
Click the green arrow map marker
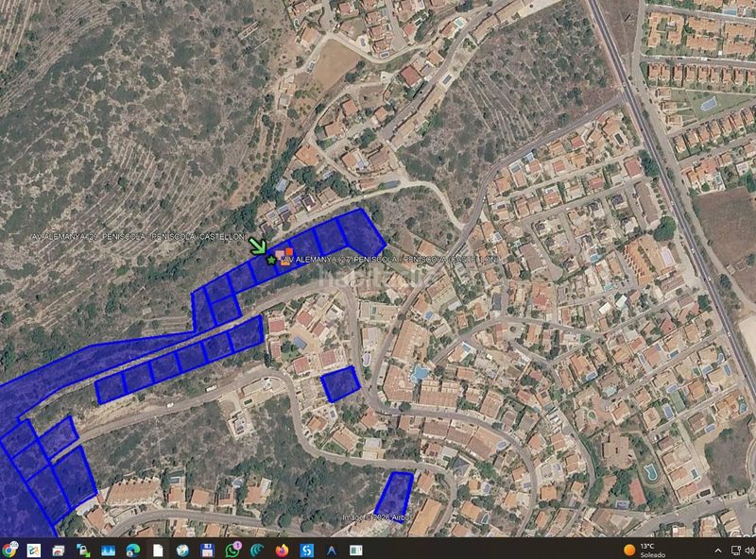coord(257,246)
